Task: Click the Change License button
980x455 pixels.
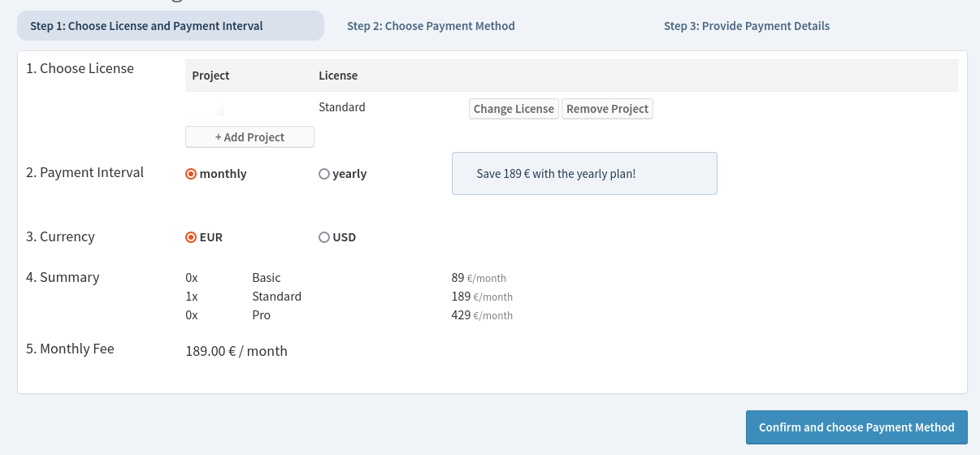Action: click(514, 109)
